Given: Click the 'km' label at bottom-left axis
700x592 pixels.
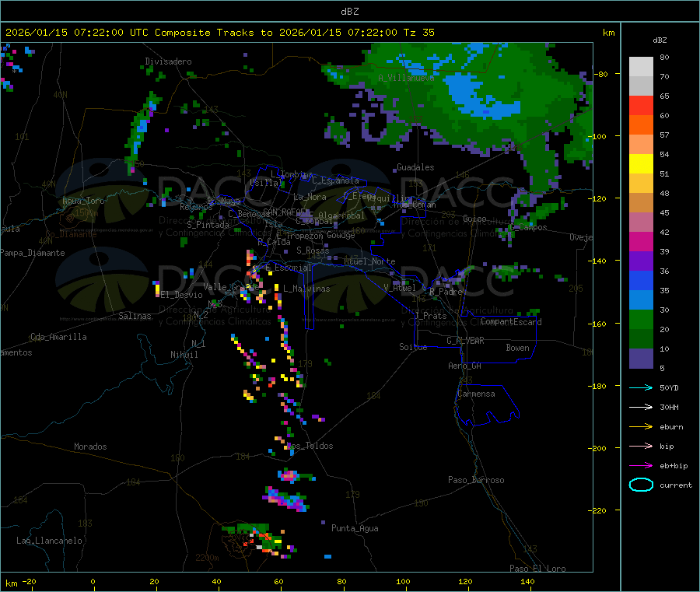Looking at the screenshot, I should (x=11, y=583).
